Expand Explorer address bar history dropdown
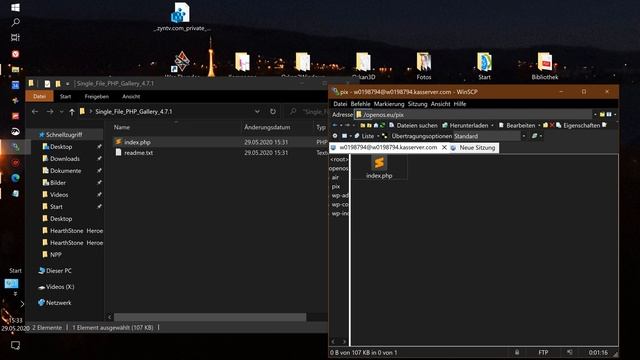The width and height of the screenshot is (640, 360). 257,111
